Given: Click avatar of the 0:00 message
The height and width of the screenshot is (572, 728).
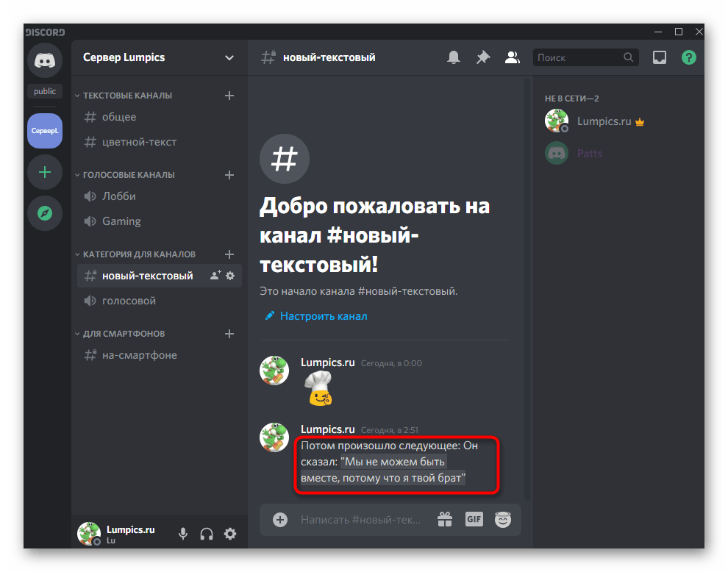Looking at the screenshot, I should click(274, 371).
